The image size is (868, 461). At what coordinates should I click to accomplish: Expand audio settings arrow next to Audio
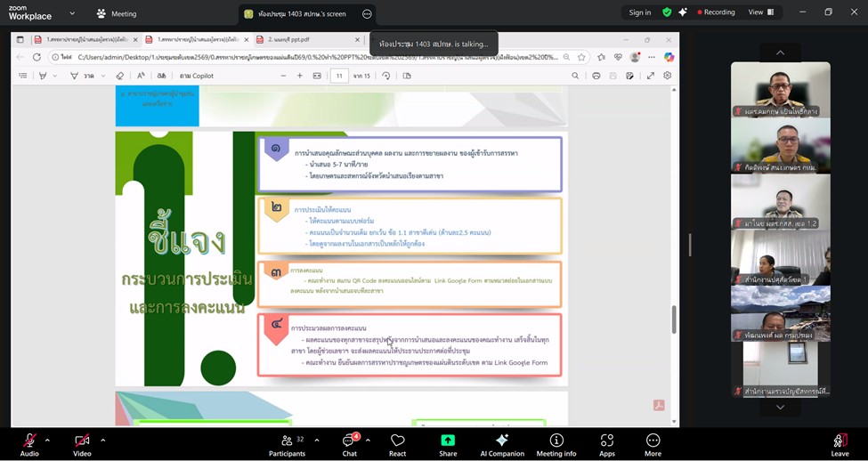point(47,440)
